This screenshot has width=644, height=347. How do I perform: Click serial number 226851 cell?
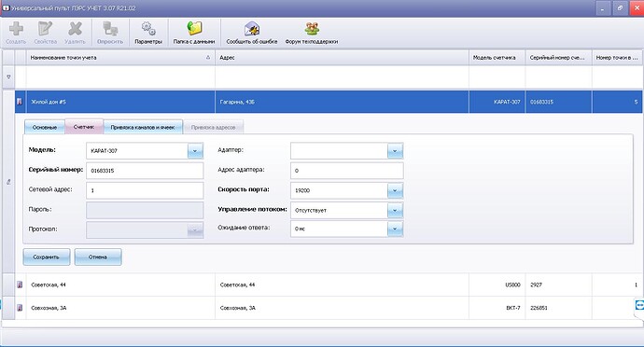[x=558, y=308]
